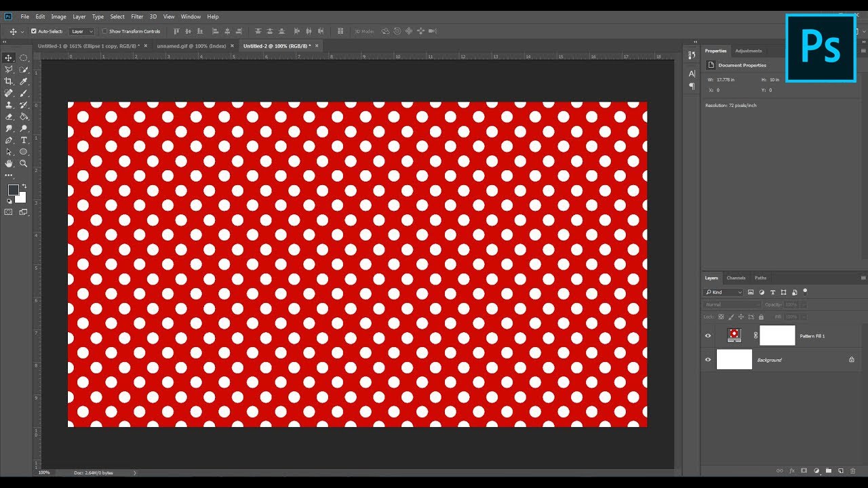Select the Quick Selection tool

[x=24, y=70]
